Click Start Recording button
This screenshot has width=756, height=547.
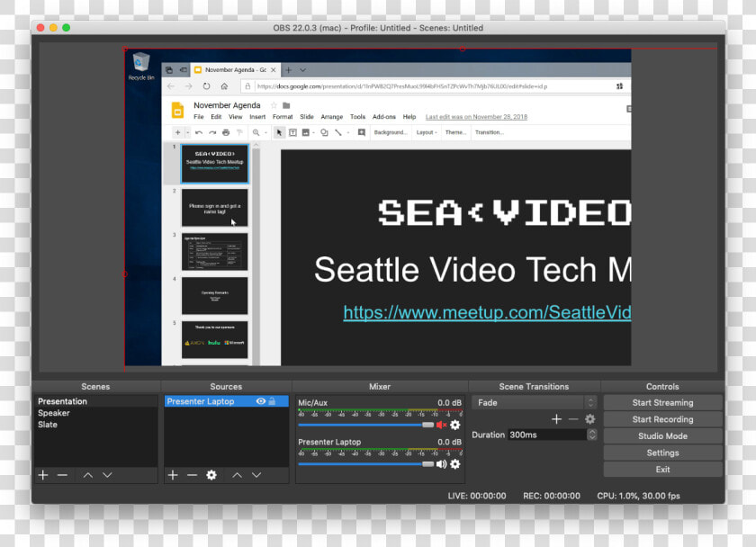point(662,419)
